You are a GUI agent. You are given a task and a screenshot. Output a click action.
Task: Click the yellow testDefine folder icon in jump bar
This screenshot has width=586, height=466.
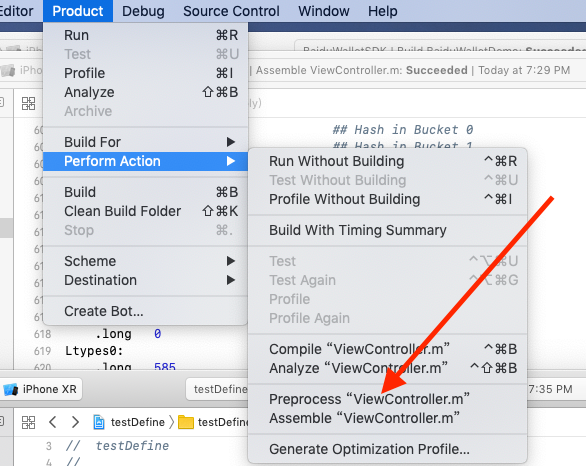point(186,422)
